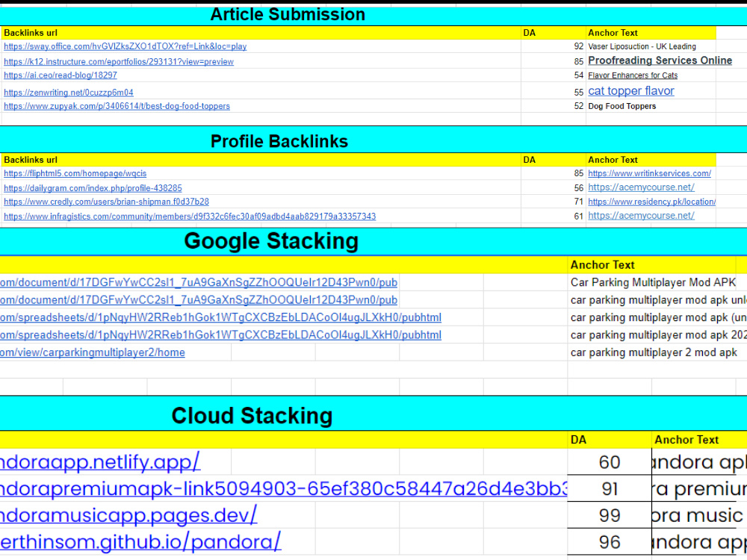Select the DA value 60 cell
This screenshot has width=747, height=560.
click(x=610, y=462)
